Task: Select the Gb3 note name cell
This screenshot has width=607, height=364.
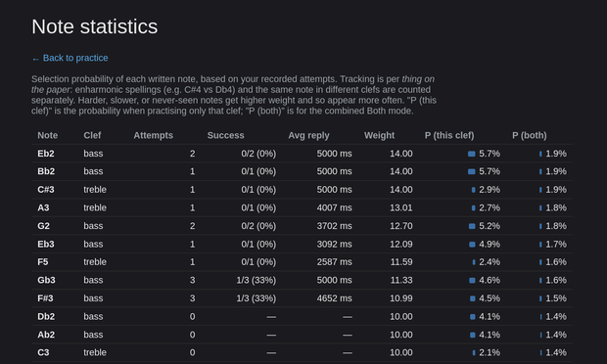Action: (x=46, y=280)
